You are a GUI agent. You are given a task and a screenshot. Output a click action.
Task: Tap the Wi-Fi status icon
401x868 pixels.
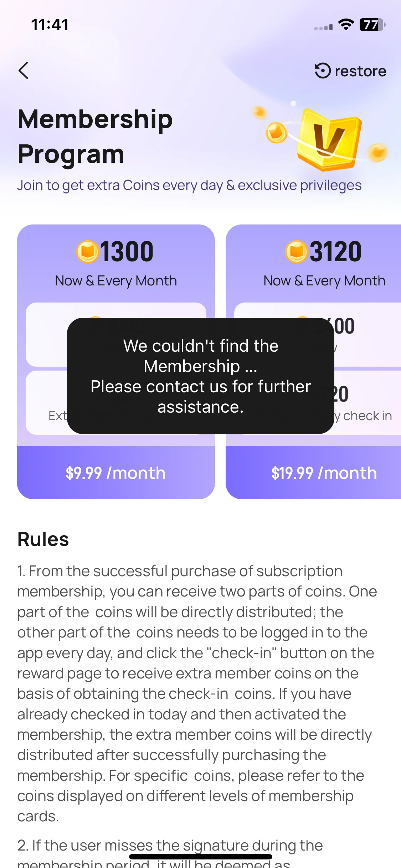[x=346, y=25]
